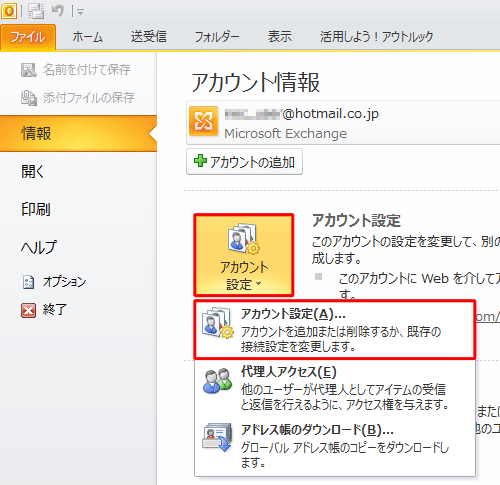Click the Outlook application icon in title bar
The width and height of the screenshot is (500, 485).
point(9,11)
